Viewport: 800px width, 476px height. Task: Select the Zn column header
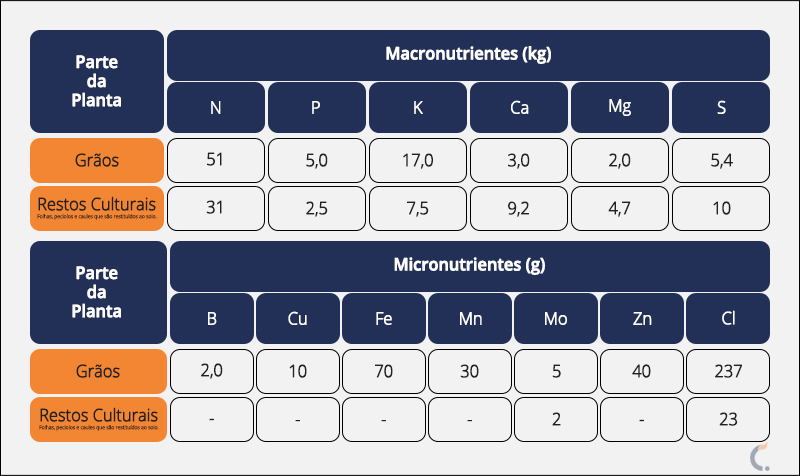642,319
